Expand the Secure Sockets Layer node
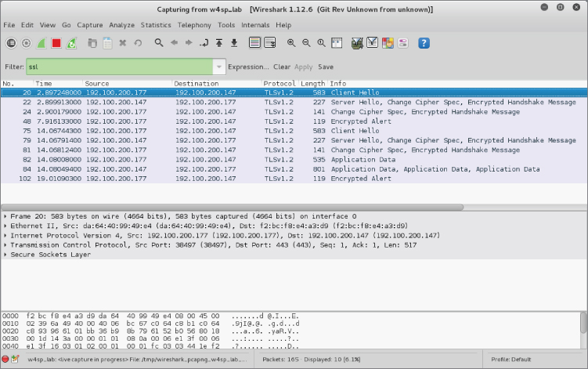Screen dimensions: 588x369 (5, 255)
